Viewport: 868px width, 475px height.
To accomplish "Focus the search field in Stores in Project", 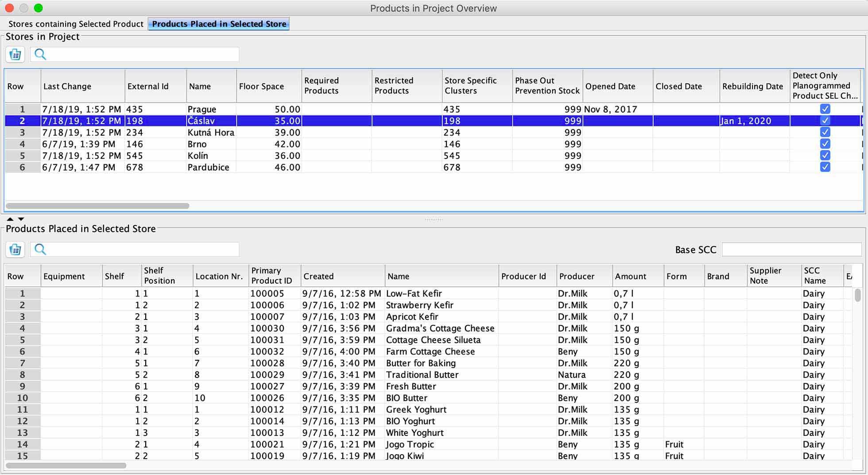I will (142, 55).
